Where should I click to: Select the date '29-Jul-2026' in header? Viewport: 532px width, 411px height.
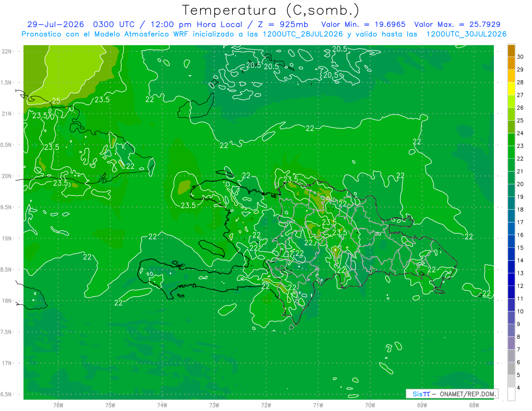[56, 24]
